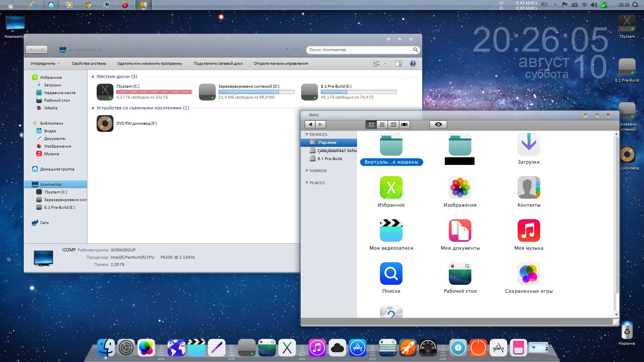644x362 pixels.
Task: Launch Finder from the dock
Action: coord(106,348)
